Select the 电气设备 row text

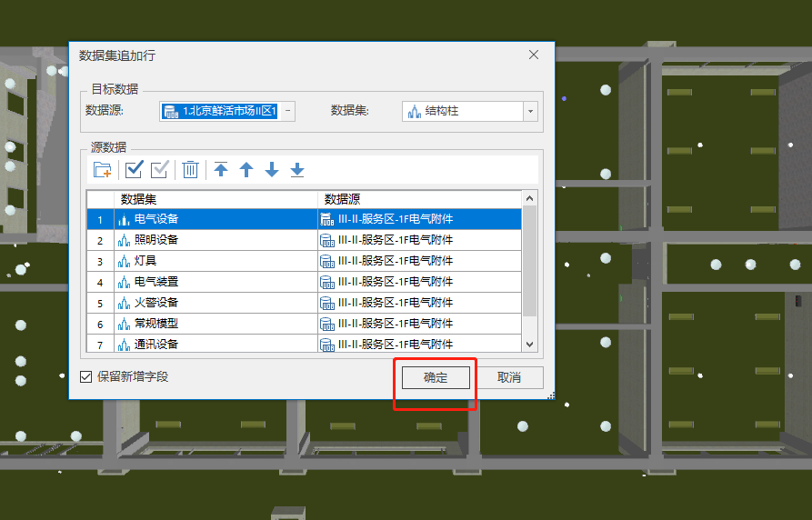(x=156, y=219)
